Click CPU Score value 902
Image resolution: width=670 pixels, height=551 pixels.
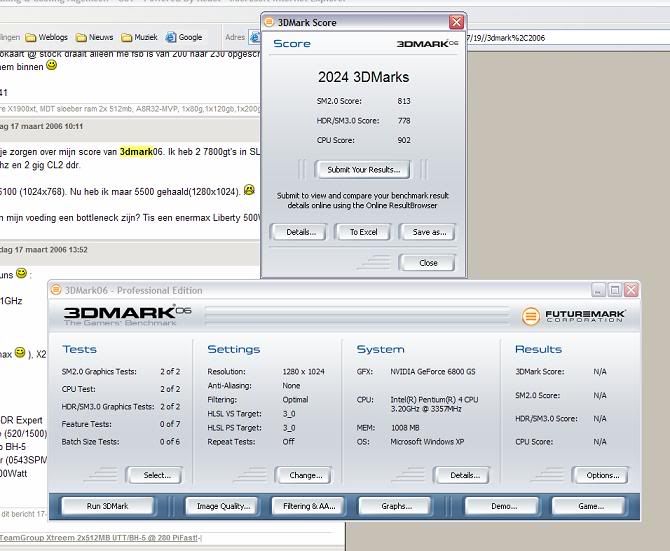pyautogui.click(x=404, y=140)
